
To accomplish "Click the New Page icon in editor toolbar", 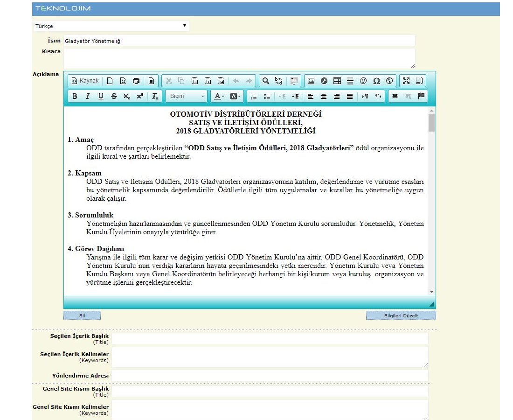I will 110,81.
